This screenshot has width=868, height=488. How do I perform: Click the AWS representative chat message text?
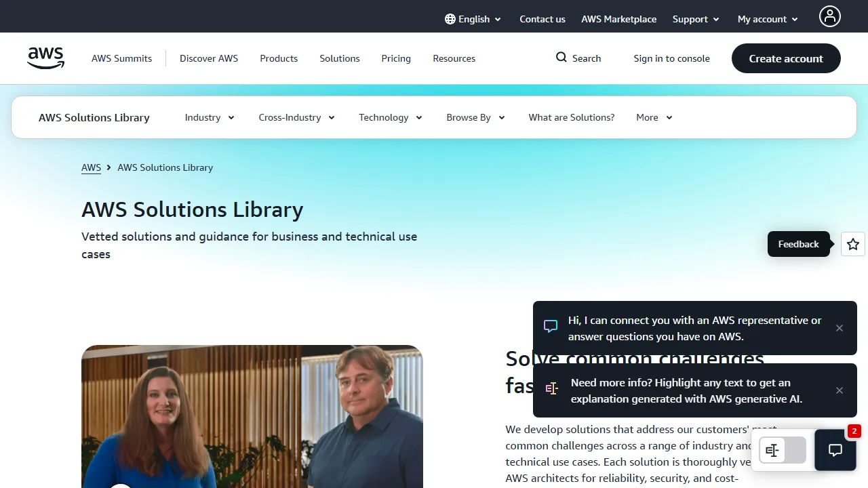click(x=695, y=328)
